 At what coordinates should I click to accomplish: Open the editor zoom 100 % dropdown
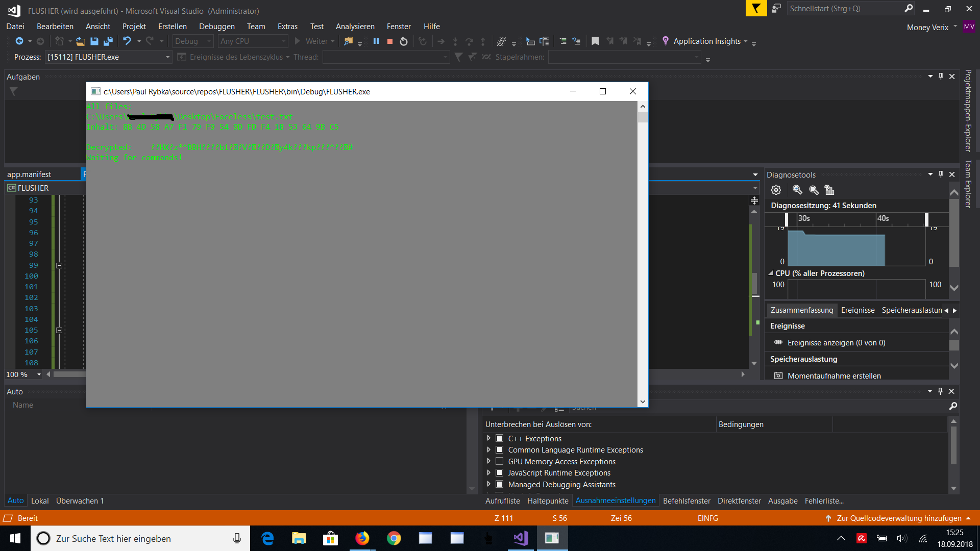coord(39,374)
